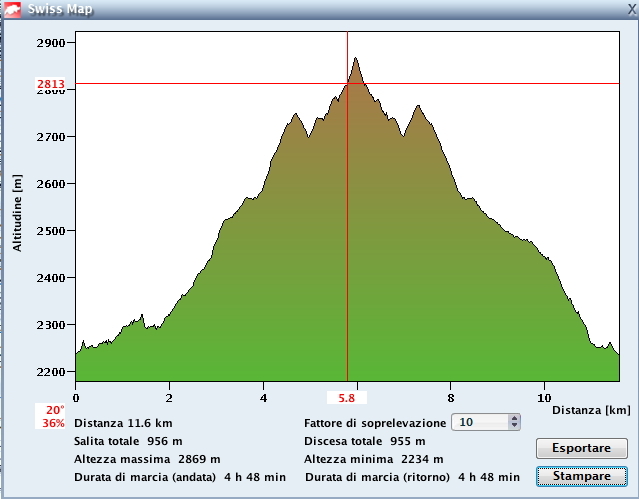Click the Esportare button

582,447
